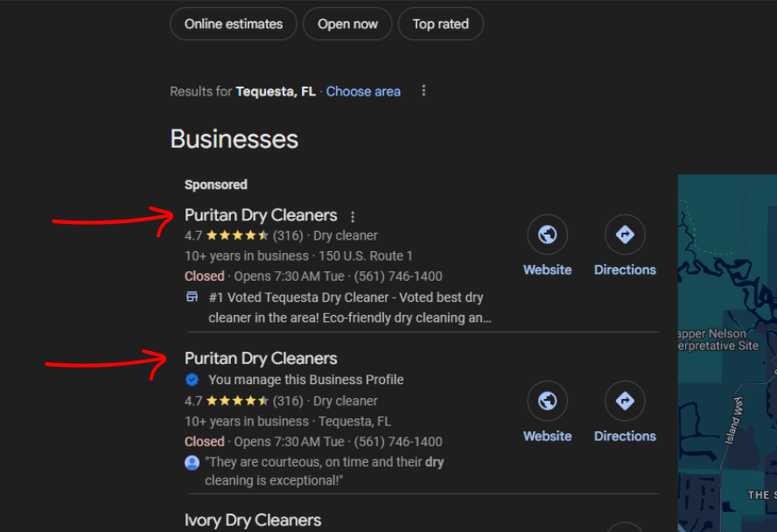Click star rating on sponsored Puritan listing
Image resolution: width=777 pixels, height=532 pixels.
click(237, 235)
